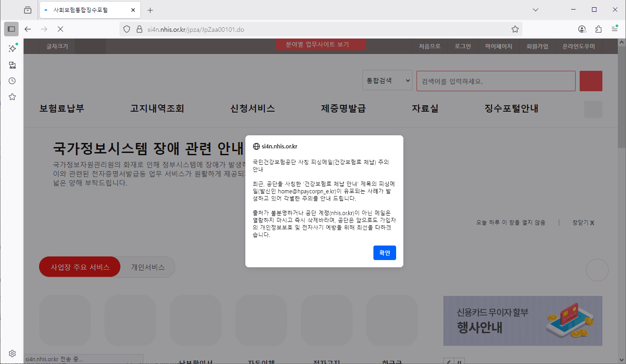Show history in the sidebar

pyautogui.click(x=12, y=81)
